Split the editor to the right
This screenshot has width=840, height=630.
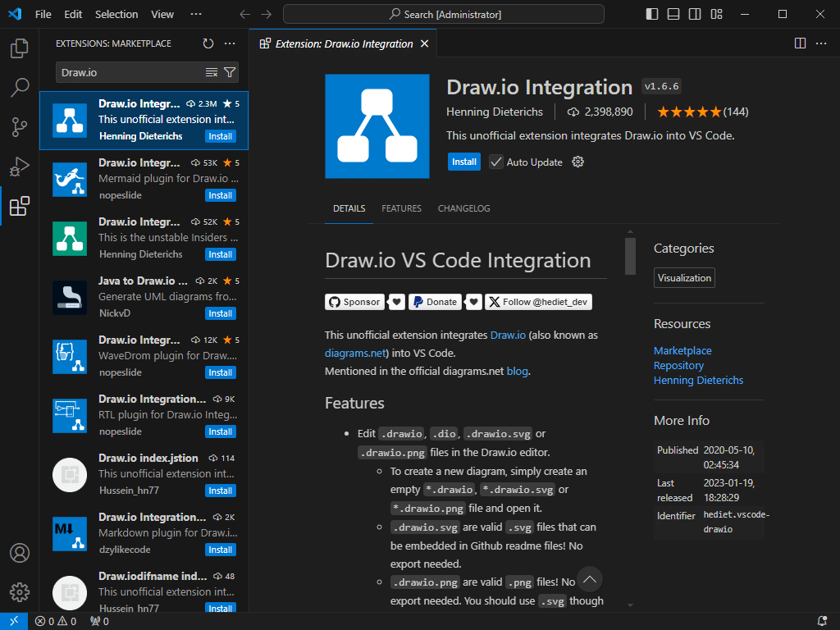[800, 43]
